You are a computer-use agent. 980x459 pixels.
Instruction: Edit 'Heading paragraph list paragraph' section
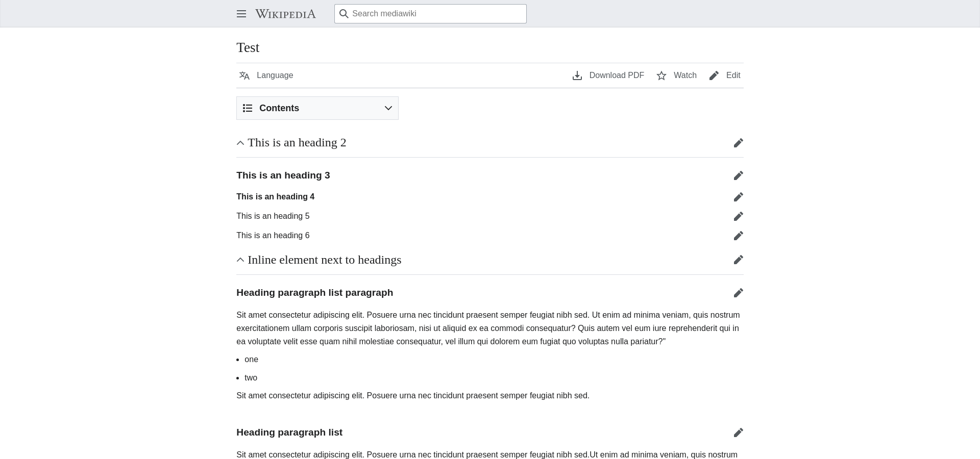tap(739, 293)
